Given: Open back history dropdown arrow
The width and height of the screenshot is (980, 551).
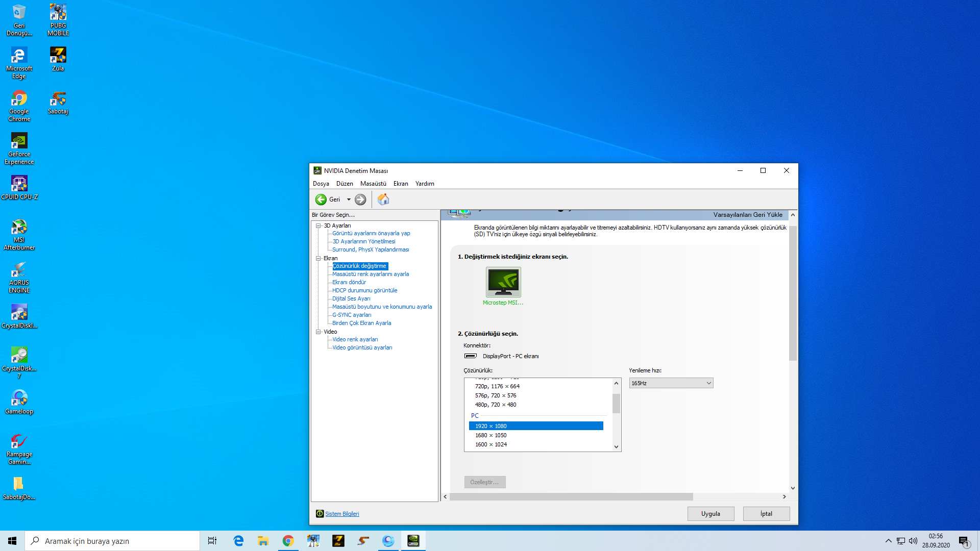Looking at the screenshot, I should 349,199.
